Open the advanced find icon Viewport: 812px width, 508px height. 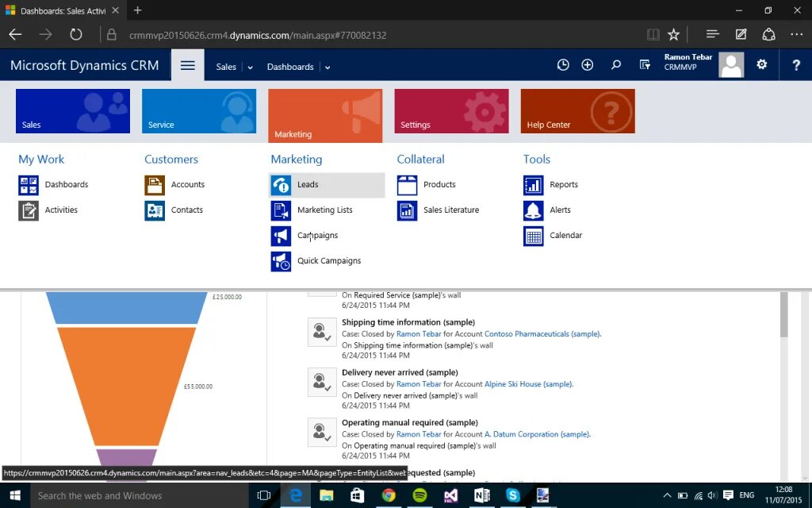coord(645,65)
